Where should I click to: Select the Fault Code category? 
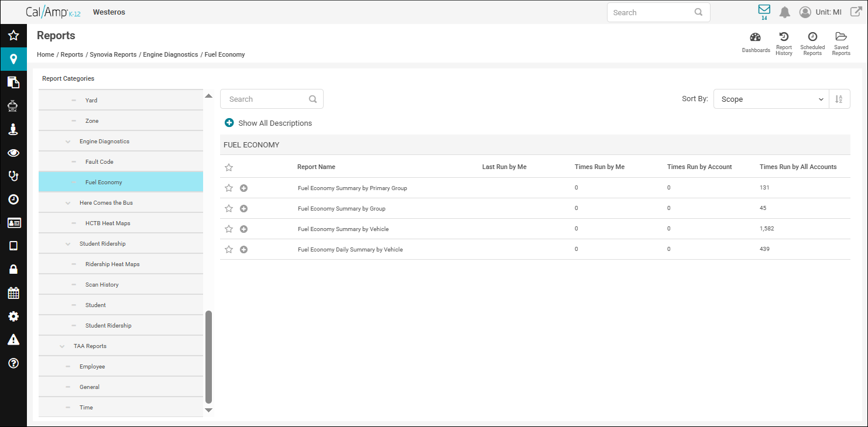tap(121, 161)
